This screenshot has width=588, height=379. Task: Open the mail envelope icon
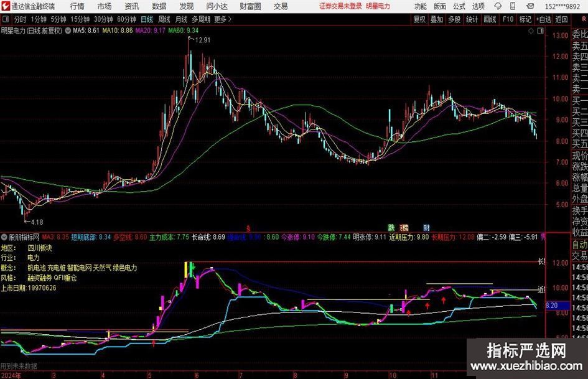(x=530, y=6)
